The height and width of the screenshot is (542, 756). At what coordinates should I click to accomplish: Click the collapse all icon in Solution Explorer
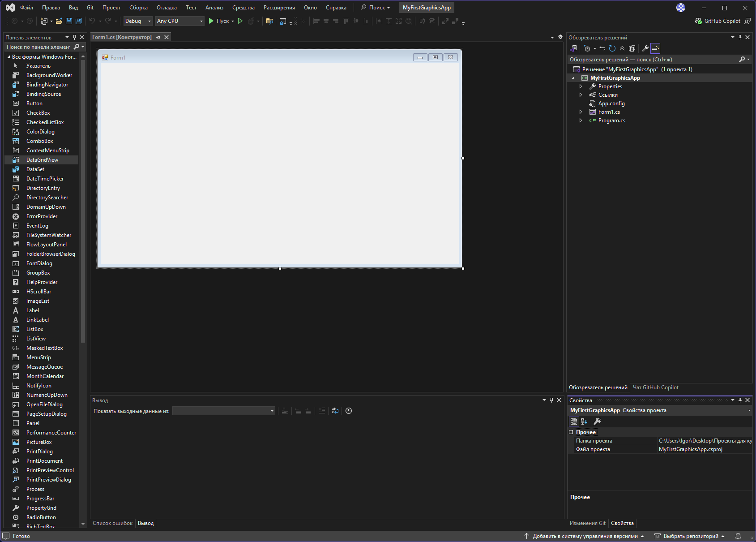pos(622,48)
